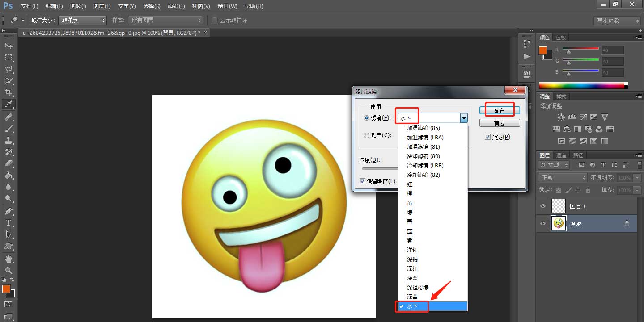Image resolution: width=644 pixels, height=322 pixels.
Task: Select the Lasso tool
Action: pyautogui.click(x=8, y=69)
